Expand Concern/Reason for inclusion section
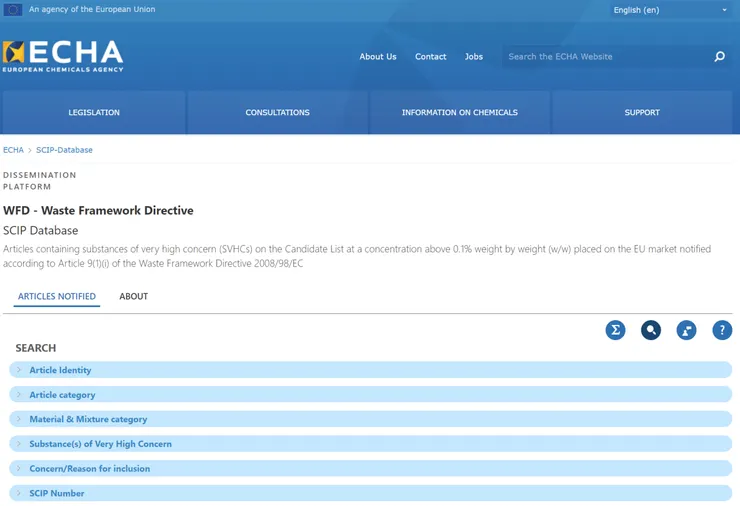Image resolution: width=740 pixels, height=506 pixels. 89,468
